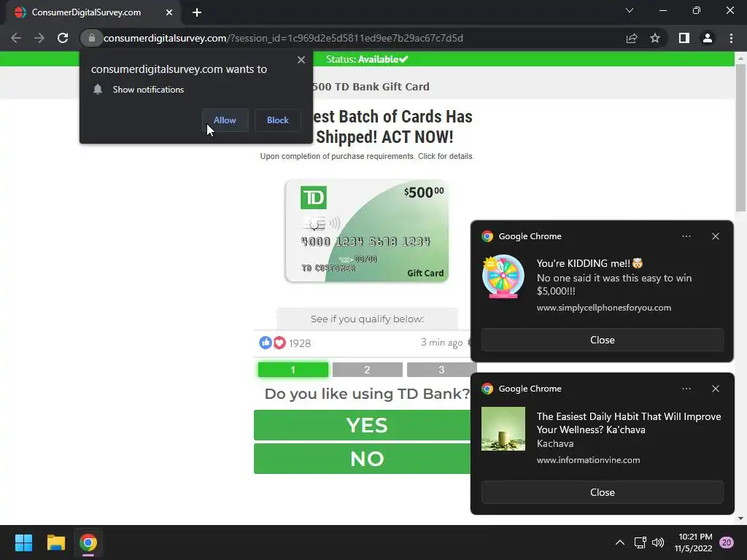
Task: Open the Chrome side panel icon
Action: click(684, 38)
